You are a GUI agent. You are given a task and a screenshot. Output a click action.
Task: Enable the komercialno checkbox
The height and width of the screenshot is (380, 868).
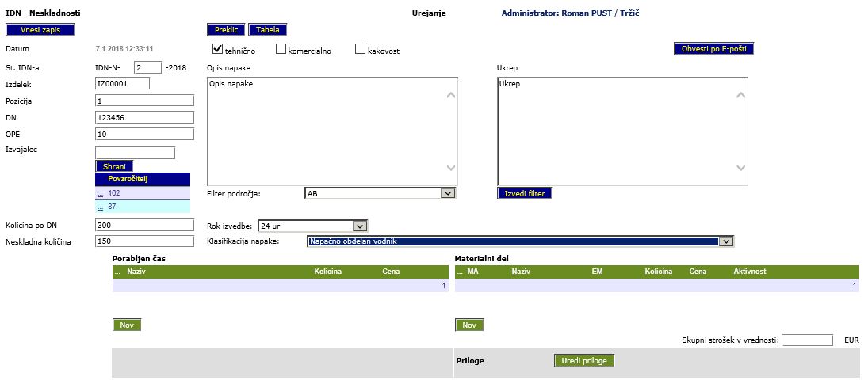[x=281, y=50]
